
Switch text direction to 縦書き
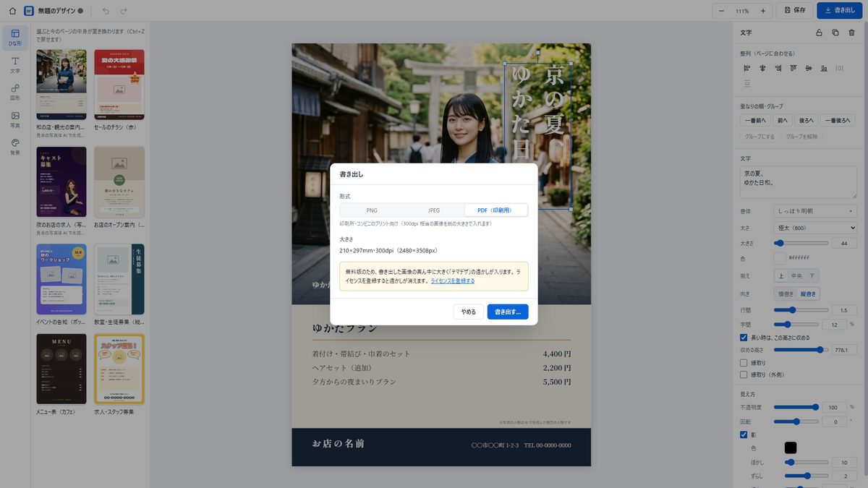click(x=807, y=294)
